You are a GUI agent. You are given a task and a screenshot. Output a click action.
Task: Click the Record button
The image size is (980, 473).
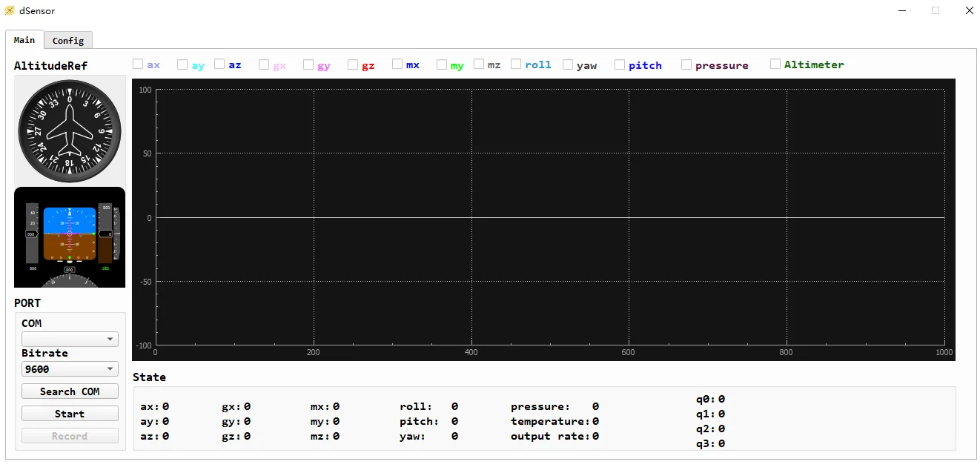click(x=70, y=436)
